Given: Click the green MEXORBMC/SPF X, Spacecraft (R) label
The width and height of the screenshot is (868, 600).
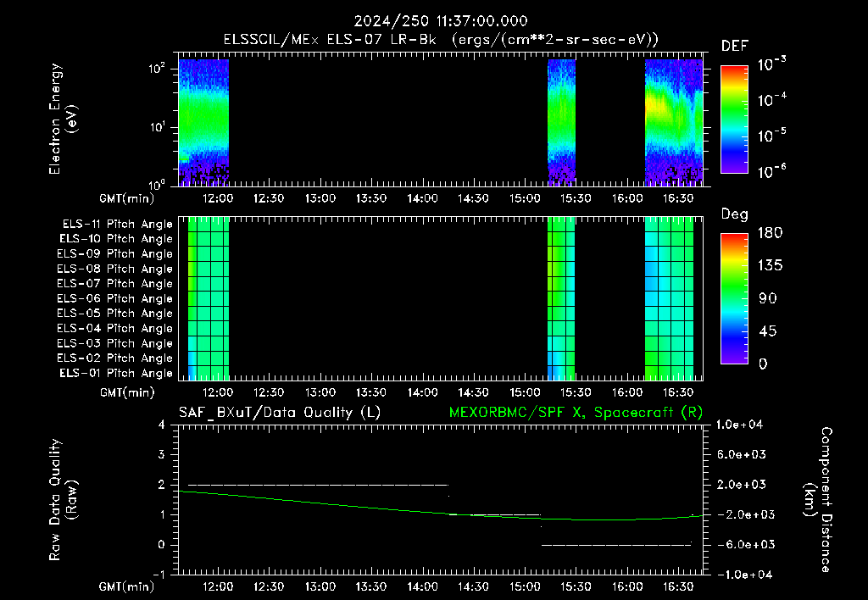Looking at the screenshot, I should (576, 413).
